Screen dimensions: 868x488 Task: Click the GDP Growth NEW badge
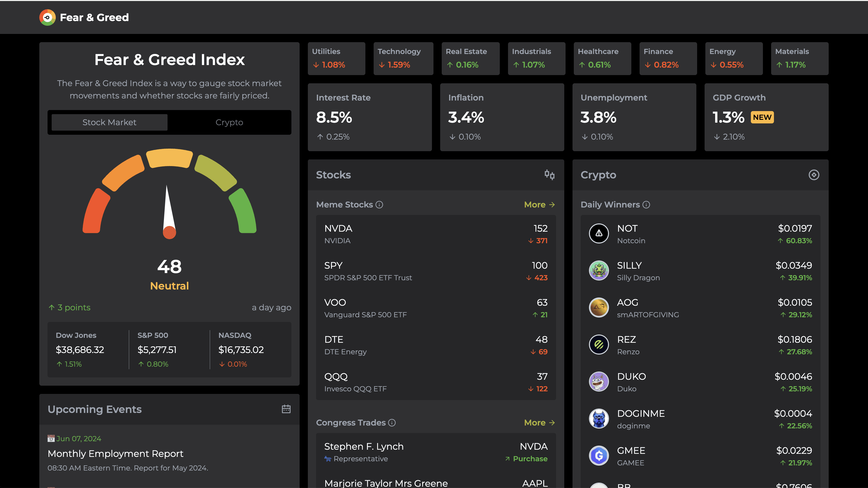[762, 117]
